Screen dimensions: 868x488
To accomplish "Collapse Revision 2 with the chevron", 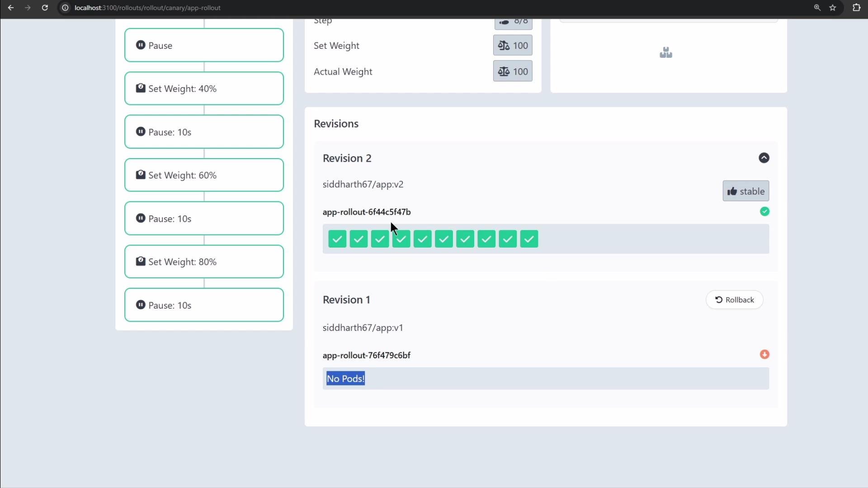I will point(764,158).
